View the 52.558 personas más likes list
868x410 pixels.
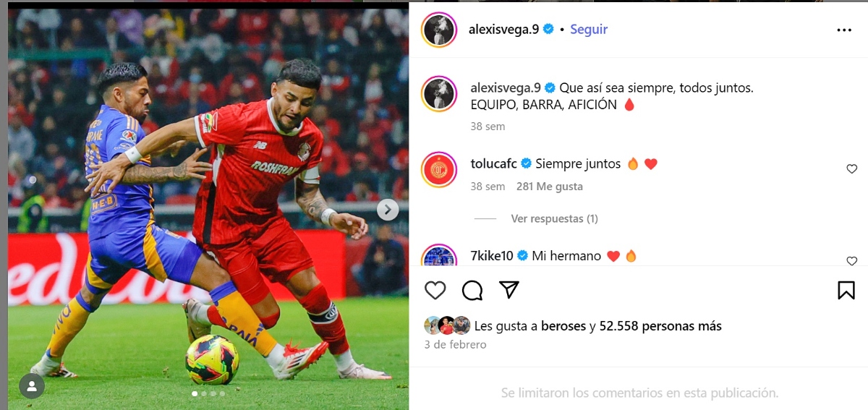point(660,326)
